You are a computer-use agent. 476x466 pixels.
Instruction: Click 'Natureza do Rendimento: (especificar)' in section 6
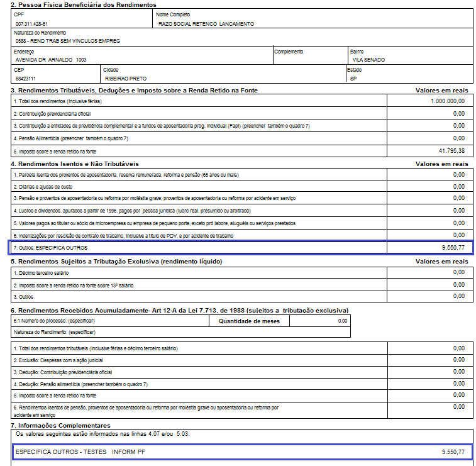point(55,332)
